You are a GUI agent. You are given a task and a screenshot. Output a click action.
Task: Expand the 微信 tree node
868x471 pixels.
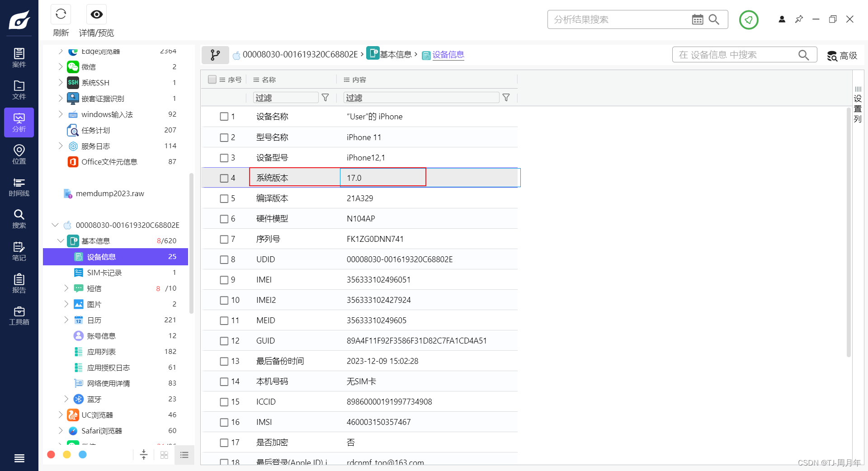click(61, 67)
